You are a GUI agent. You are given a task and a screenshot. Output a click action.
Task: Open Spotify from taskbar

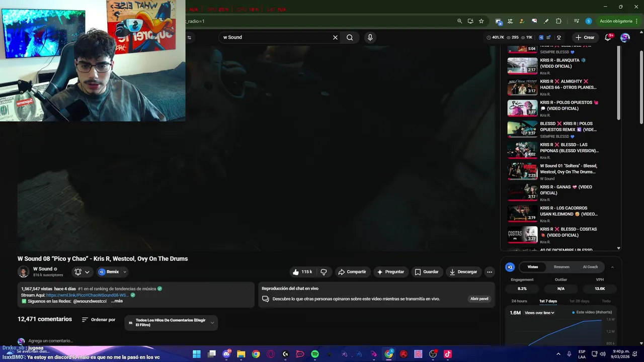pyautogui.click(x=315, y=354)
